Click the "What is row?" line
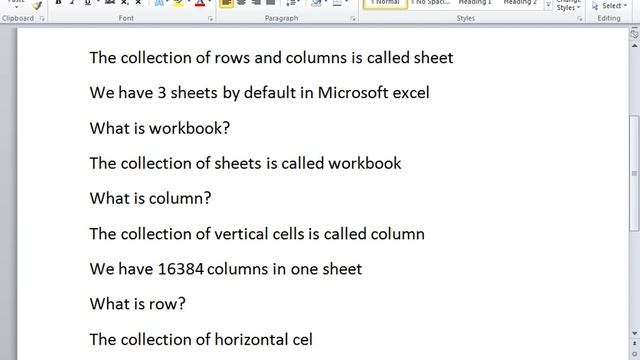This screenshot has height=360, width=640. [x=138, y=304]
